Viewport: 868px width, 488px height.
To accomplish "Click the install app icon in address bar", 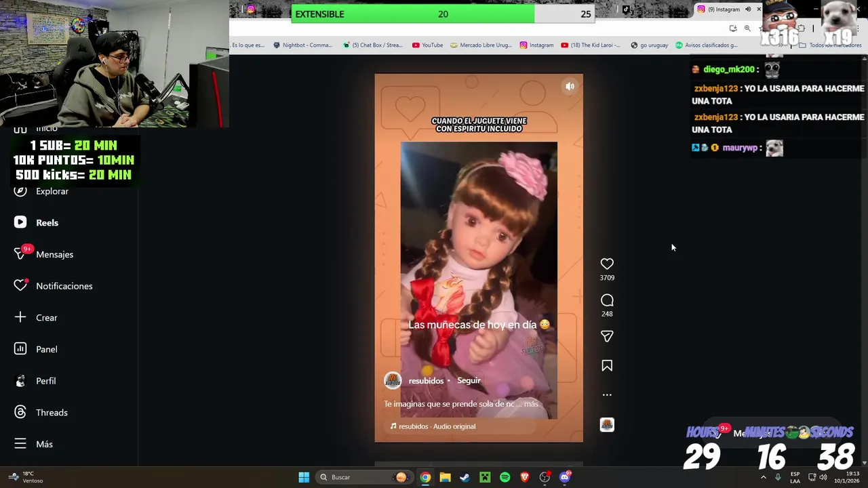I will click(733, 28).
